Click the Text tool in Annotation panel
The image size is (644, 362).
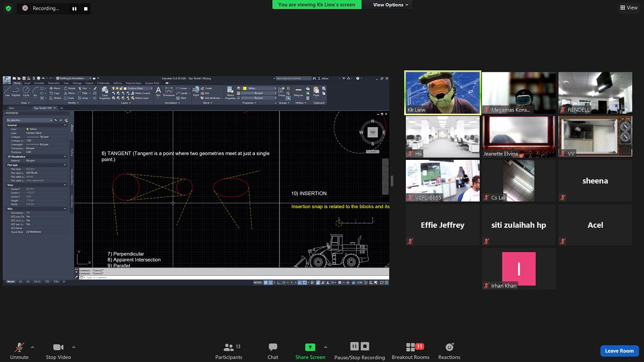tap(158, 92)
